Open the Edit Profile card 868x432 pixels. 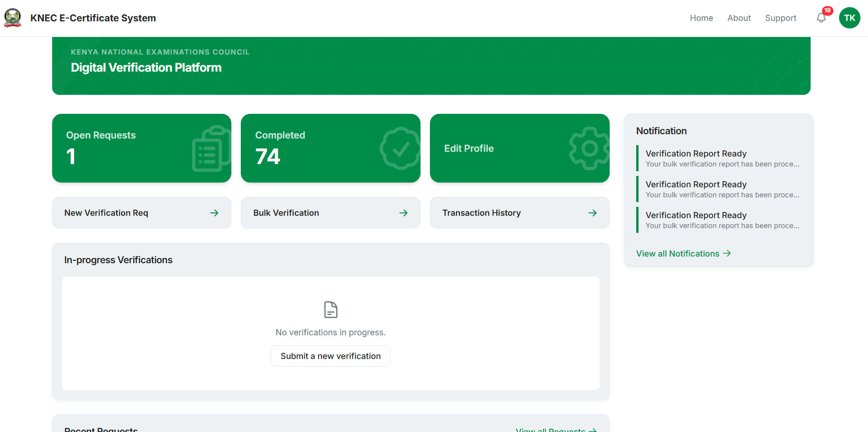tap(520, 148)
